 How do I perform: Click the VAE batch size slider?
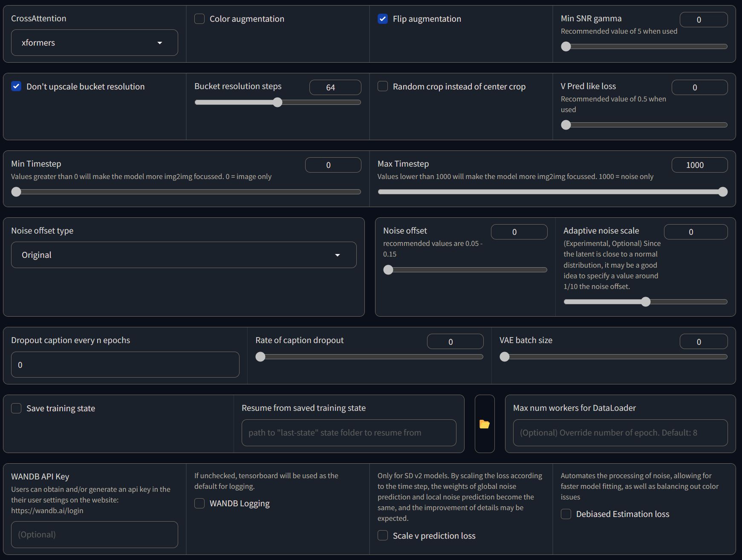(x=613, y=357)
